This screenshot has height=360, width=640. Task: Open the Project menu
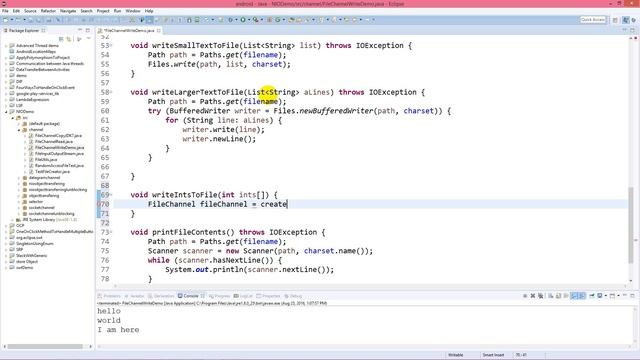coord(103,11)
